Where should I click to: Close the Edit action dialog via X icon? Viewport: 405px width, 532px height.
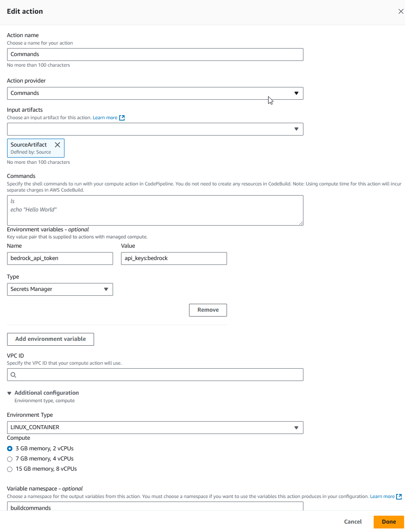coord(400,11)
